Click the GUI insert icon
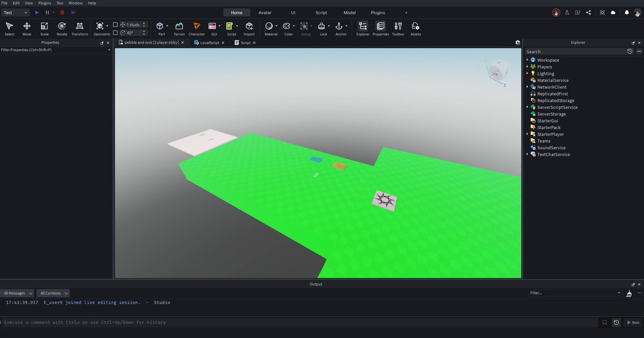Screen dimensions: 644x338 point(213,26)
